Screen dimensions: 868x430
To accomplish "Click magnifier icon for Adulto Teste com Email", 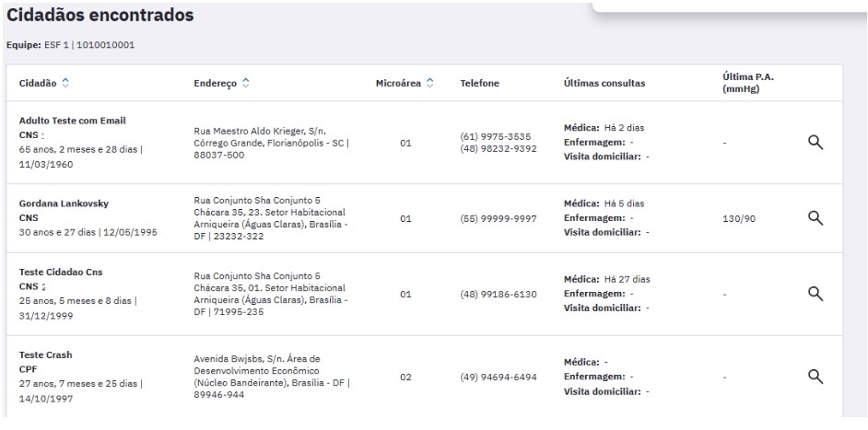I will click(x=814, y=143).
